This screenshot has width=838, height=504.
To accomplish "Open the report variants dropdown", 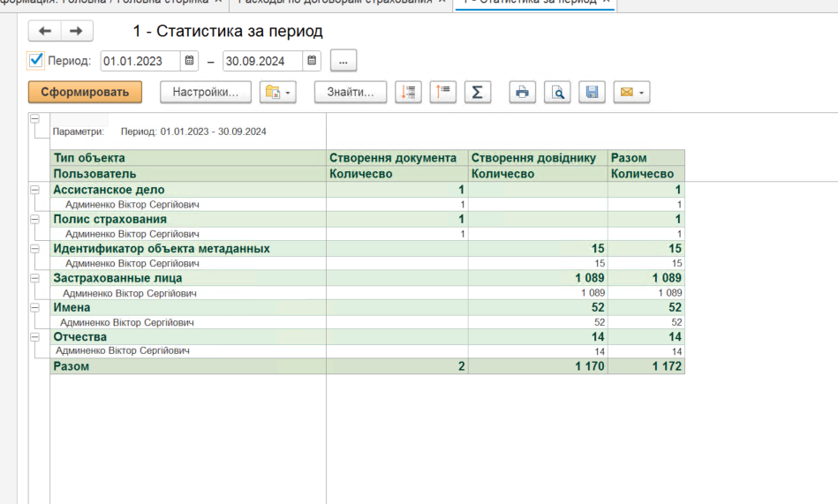I will 277,92.
